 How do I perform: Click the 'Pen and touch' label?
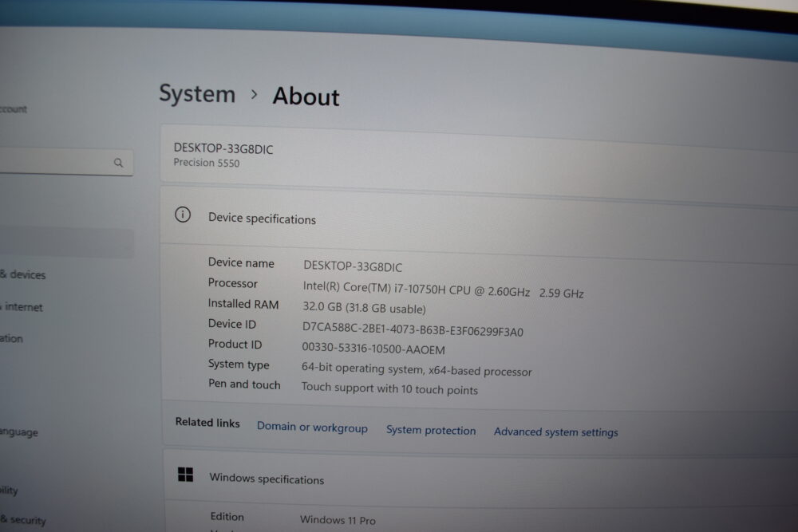(244, 384)
